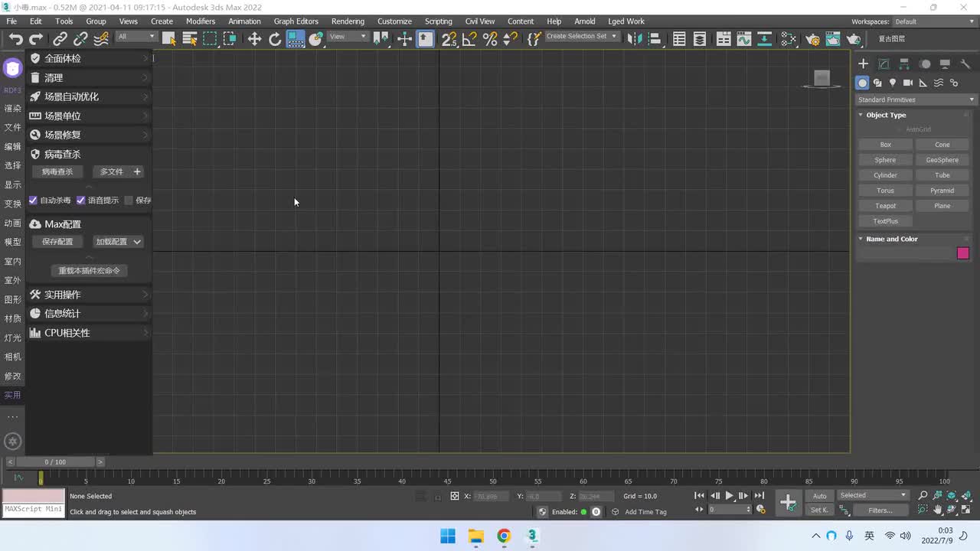
Task: Click the object color swatch
Action: [x=963, y=253]
